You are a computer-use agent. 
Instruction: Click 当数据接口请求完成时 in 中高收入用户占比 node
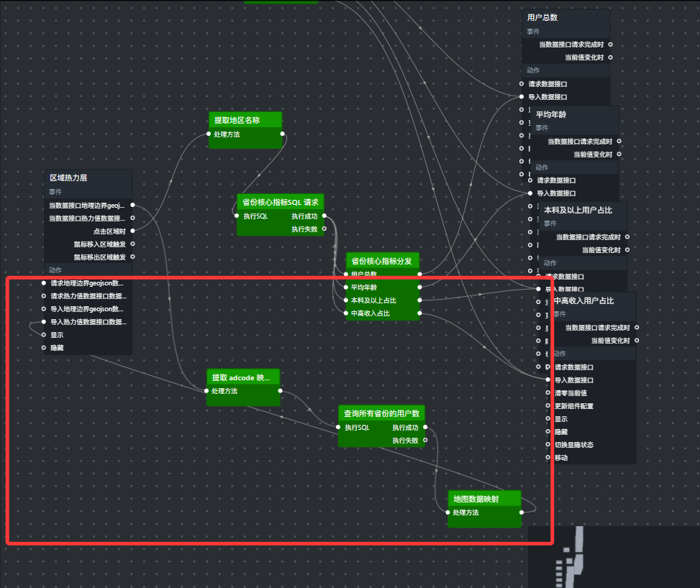pyautogui.click(x=597, y=328)
